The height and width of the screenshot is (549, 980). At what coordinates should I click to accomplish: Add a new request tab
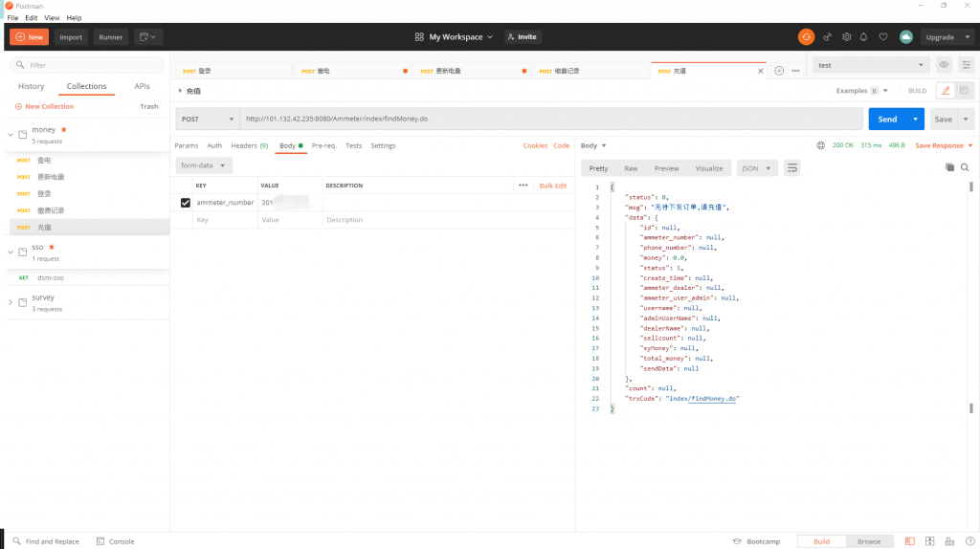pos(779,71)
